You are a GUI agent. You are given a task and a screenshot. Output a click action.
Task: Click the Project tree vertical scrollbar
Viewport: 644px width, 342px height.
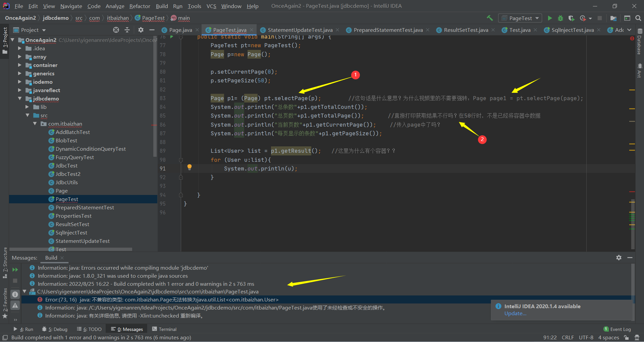(x=155, y=97)
